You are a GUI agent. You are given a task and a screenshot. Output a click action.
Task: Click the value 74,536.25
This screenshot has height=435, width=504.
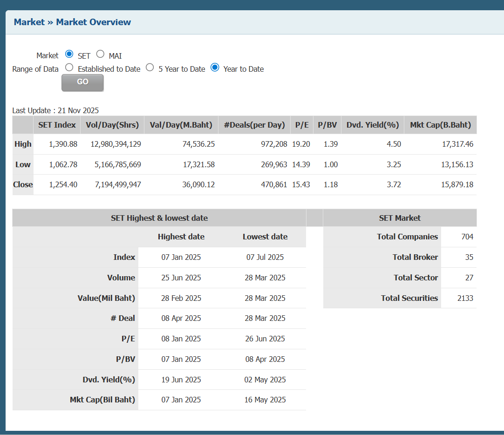pyautogui.click(x=198, y=144)
